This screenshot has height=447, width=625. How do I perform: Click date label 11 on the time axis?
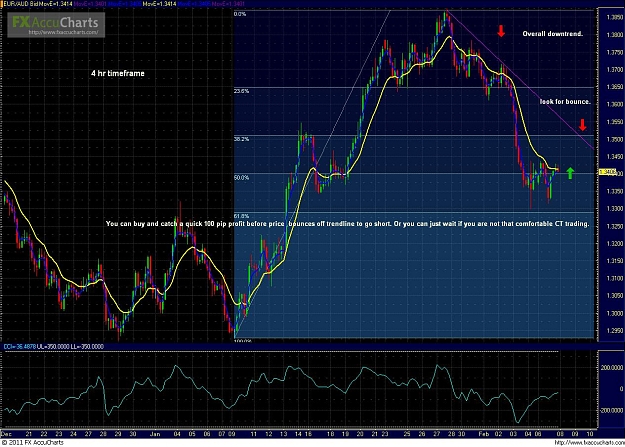click(254, 434)
